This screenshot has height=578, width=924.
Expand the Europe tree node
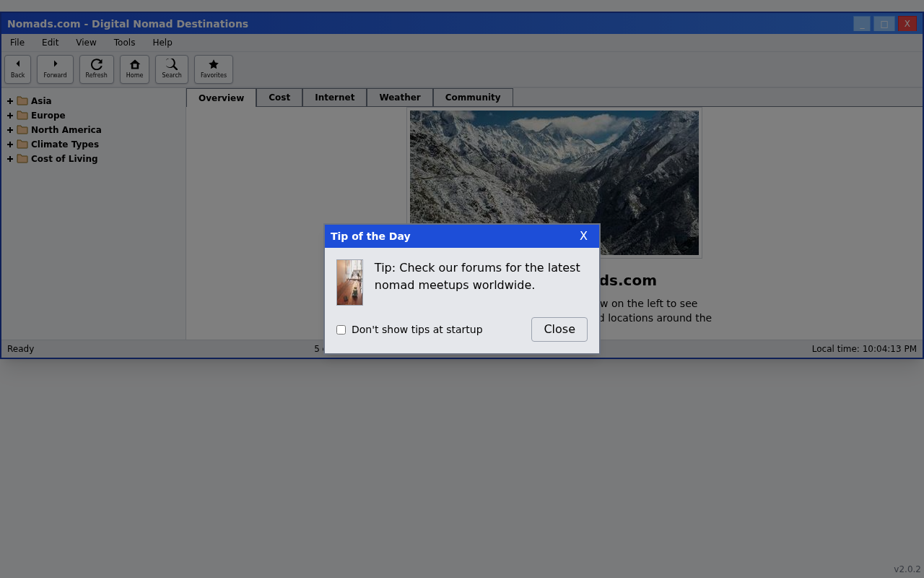[x=10, y=116]
